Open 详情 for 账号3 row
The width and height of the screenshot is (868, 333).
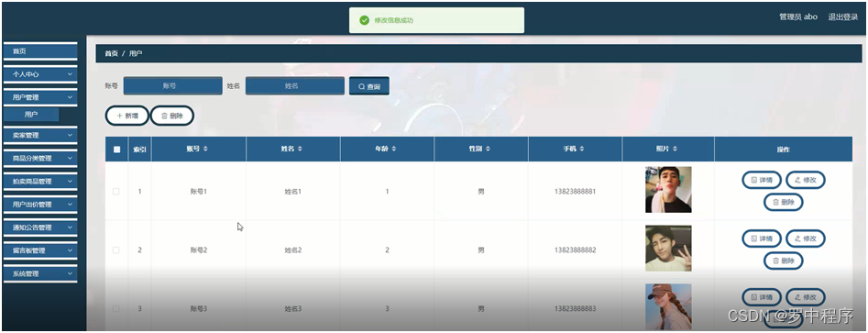[761, 297]
